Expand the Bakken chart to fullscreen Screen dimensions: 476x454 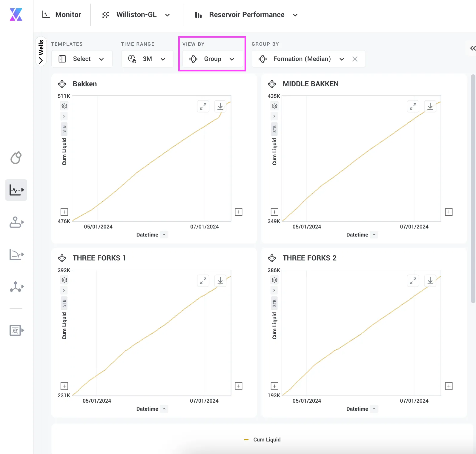[203, 106]
